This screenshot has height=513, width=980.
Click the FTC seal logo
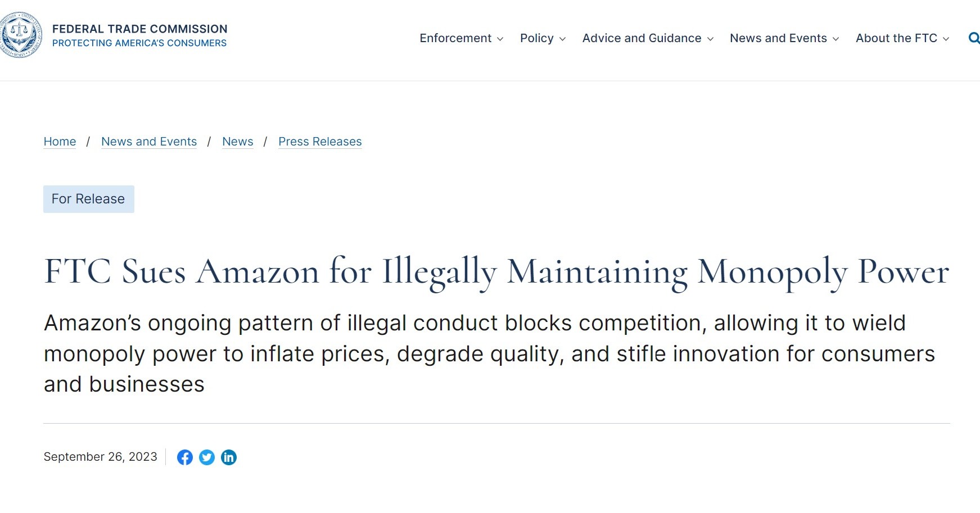(21, 35)
